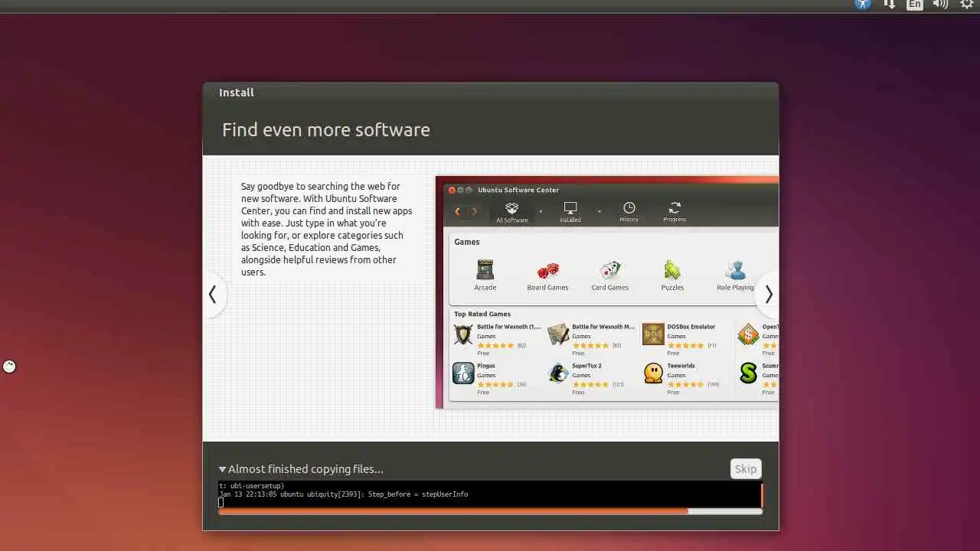Click the back arrow in Software Center
Viewport: 980px width, 551px height.
pyautogui.click(x=458, y=211)
